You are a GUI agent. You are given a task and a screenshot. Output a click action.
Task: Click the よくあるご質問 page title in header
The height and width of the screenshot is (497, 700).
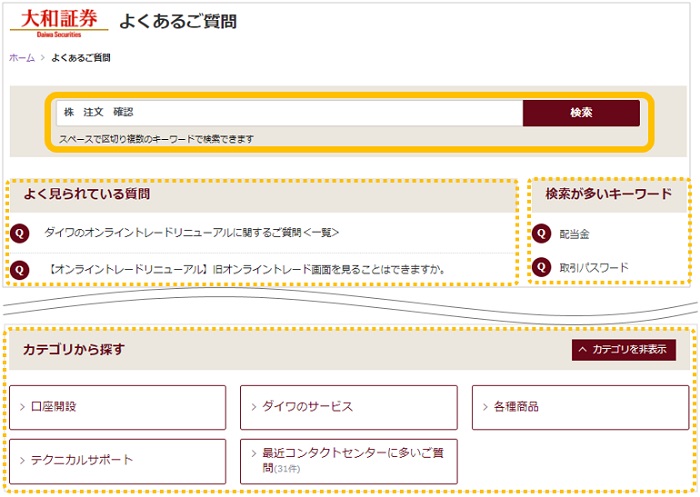pyautogui.click(x=178, y=21)
